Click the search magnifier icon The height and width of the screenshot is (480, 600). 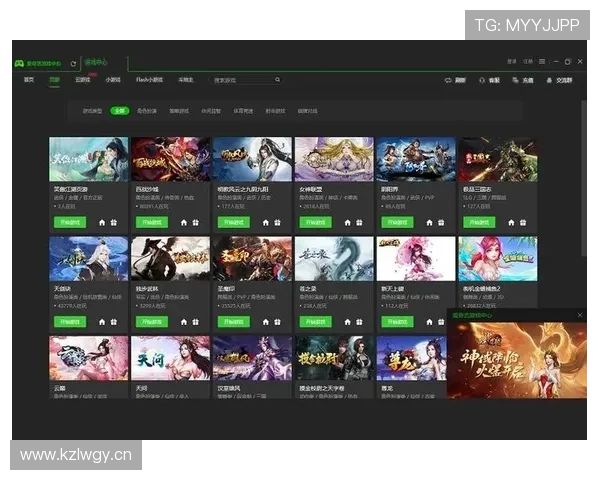pyautogui.click(x=277, y=80)
